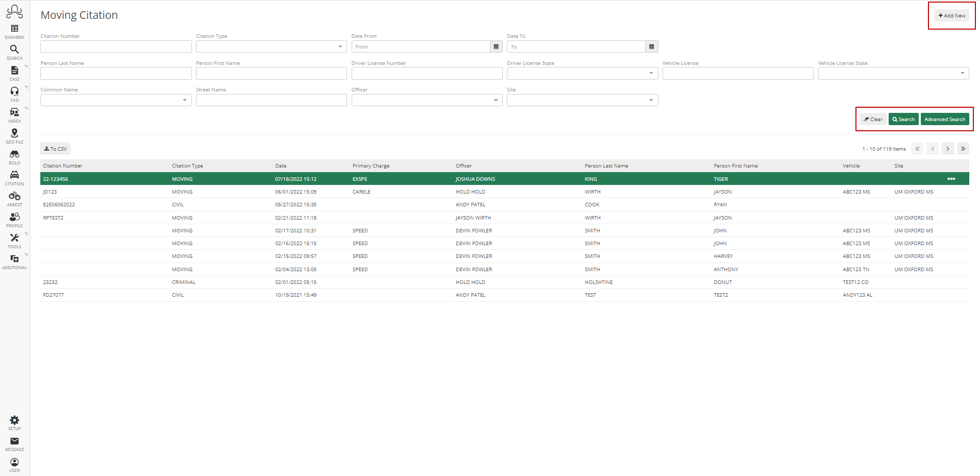The width and height of the screenshot is (980, 476).
Task: Select the Arrest icon in the sidebar
Action: tap(14, 197)
